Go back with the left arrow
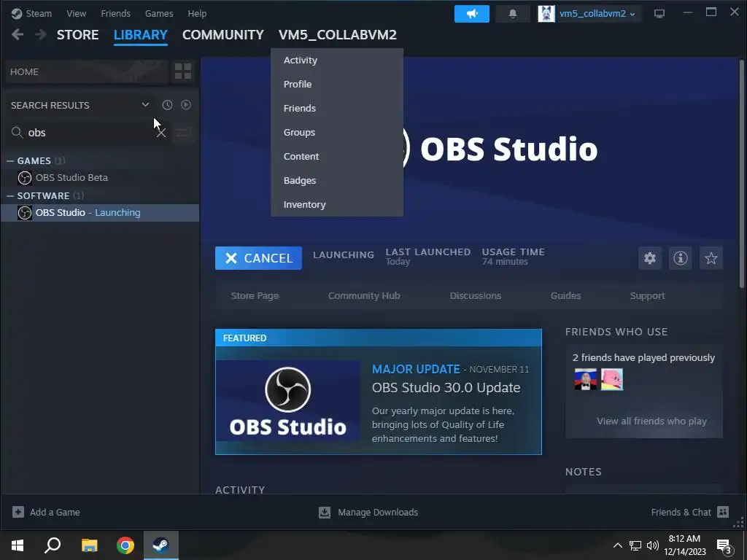 [18, 34]
